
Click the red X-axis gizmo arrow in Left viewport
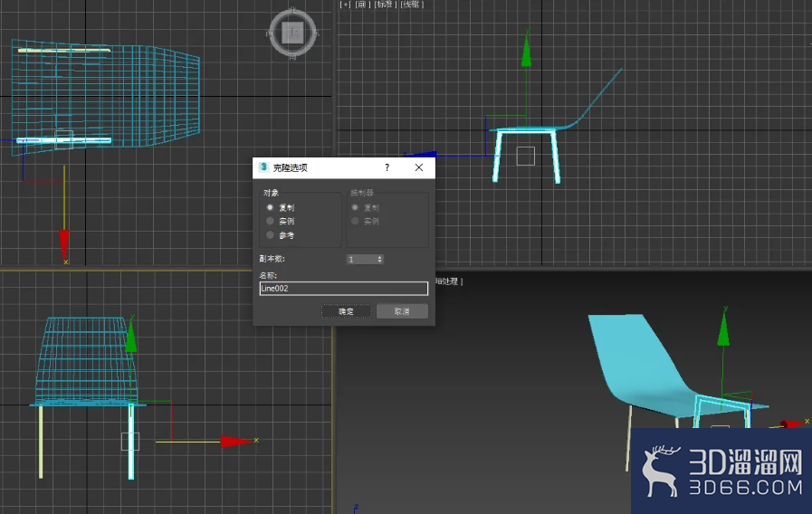tap(235, 442)
